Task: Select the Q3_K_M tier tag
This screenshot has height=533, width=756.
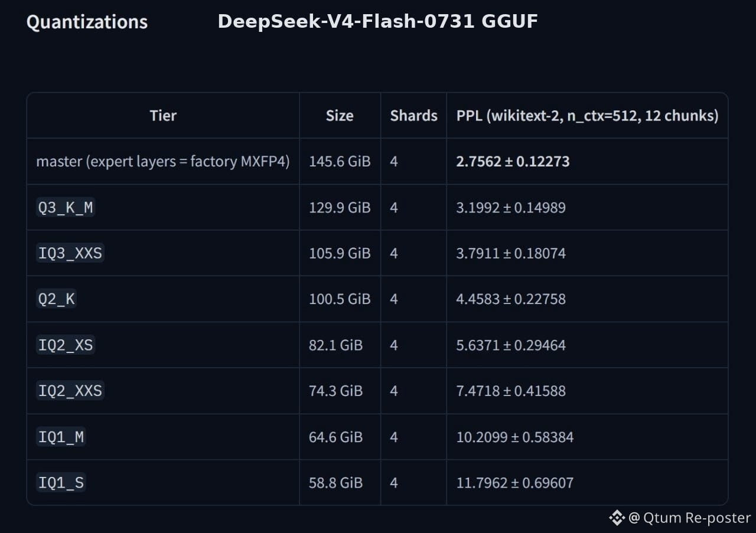Action: point(66,207)
